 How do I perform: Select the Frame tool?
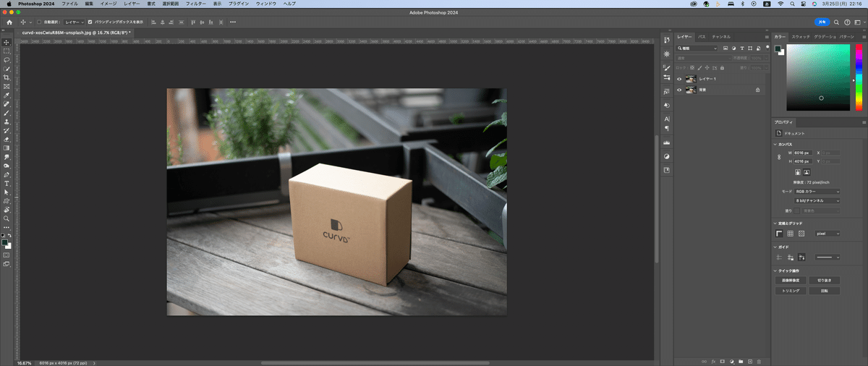pyautogui.click(x=7, y=86)
